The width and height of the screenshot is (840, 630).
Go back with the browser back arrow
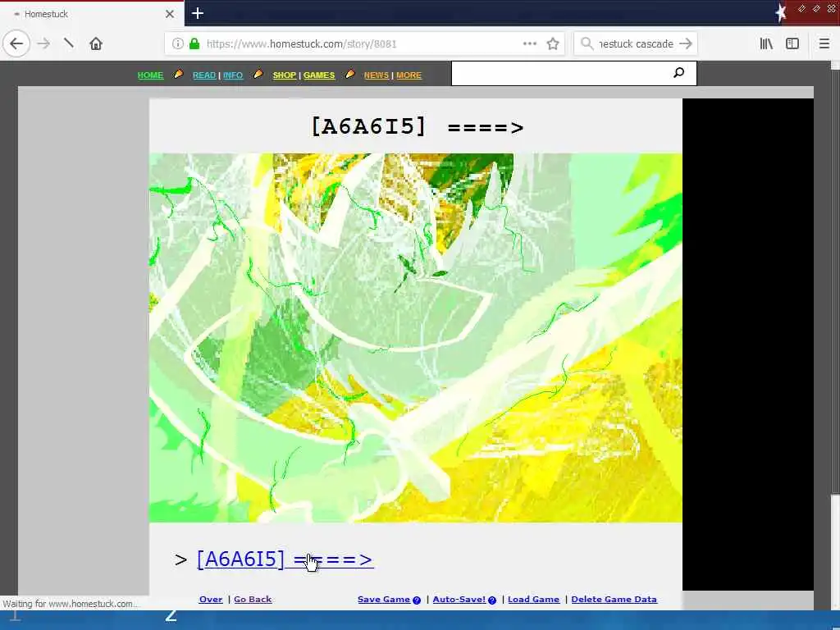(16, 43)
